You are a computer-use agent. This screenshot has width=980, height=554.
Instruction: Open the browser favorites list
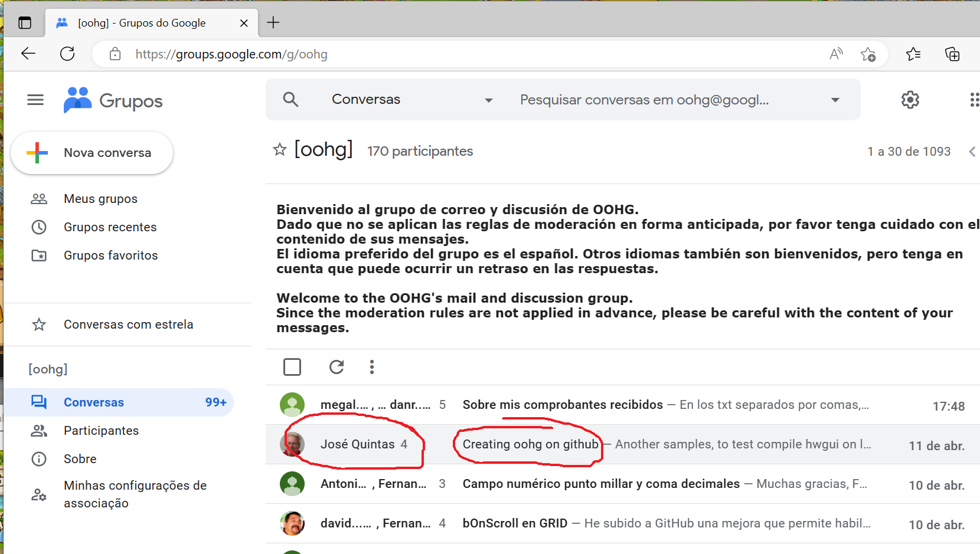pos(913,54)
